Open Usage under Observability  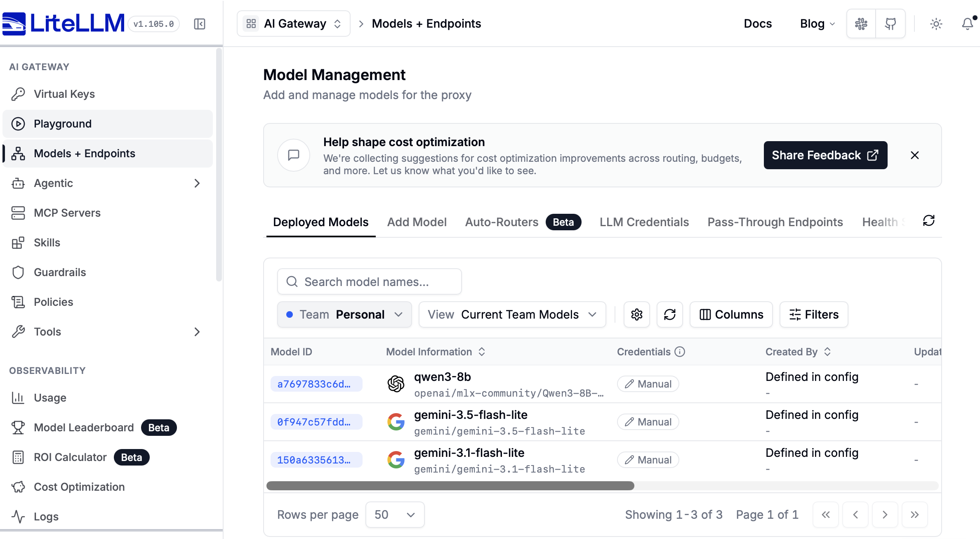[x=107, y=398]
